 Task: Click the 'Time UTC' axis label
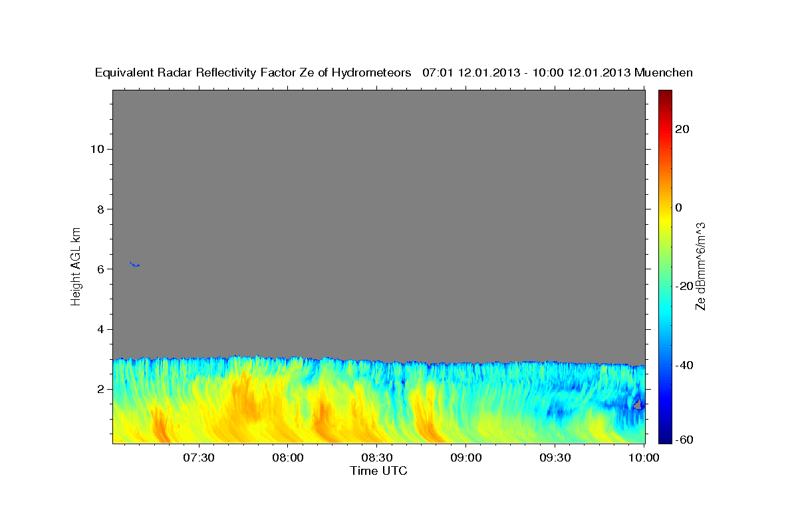378,471
